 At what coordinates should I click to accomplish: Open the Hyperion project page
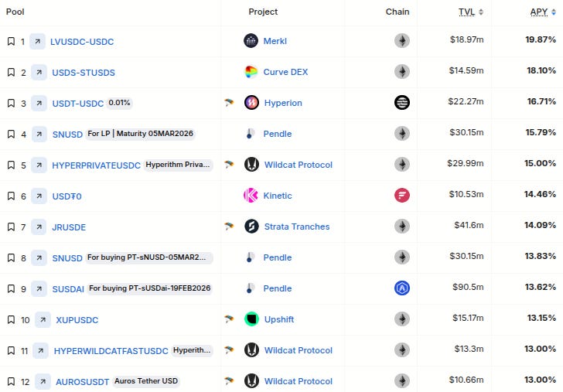click(x=283, y=103)
